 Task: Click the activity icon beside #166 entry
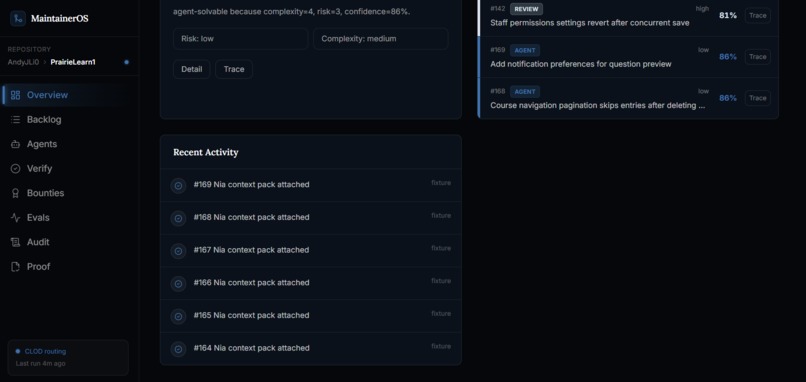[x=178, y=284]
